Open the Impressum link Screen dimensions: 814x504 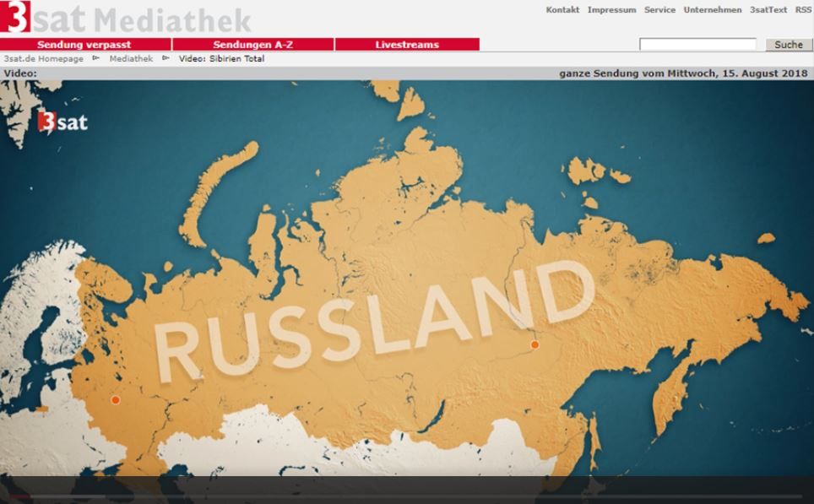[611, 10]
